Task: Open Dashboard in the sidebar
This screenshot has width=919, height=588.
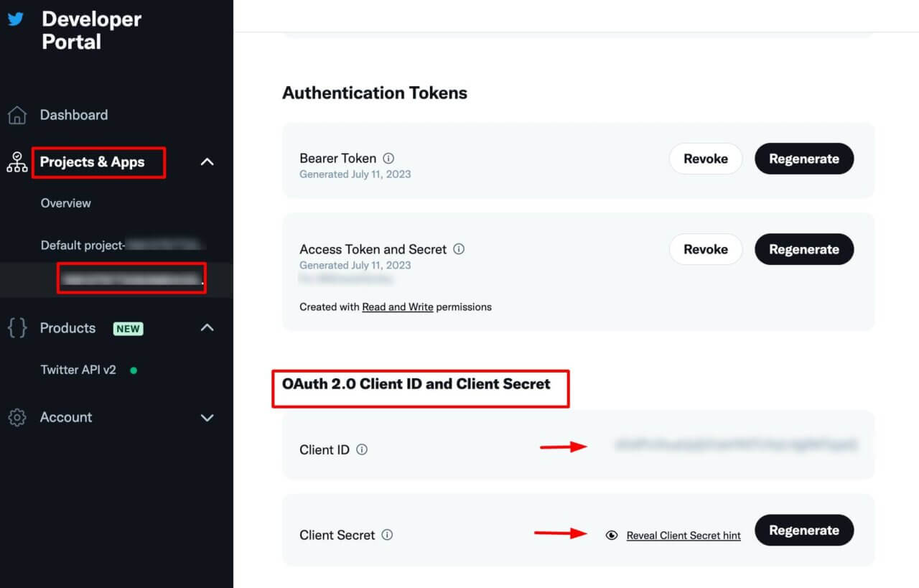Action: coord(73,115)
